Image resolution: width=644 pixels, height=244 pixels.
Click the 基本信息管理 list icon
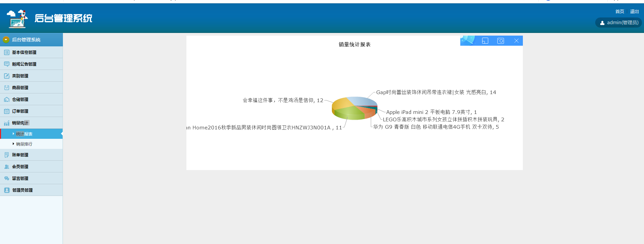click(x=7, y=52)
